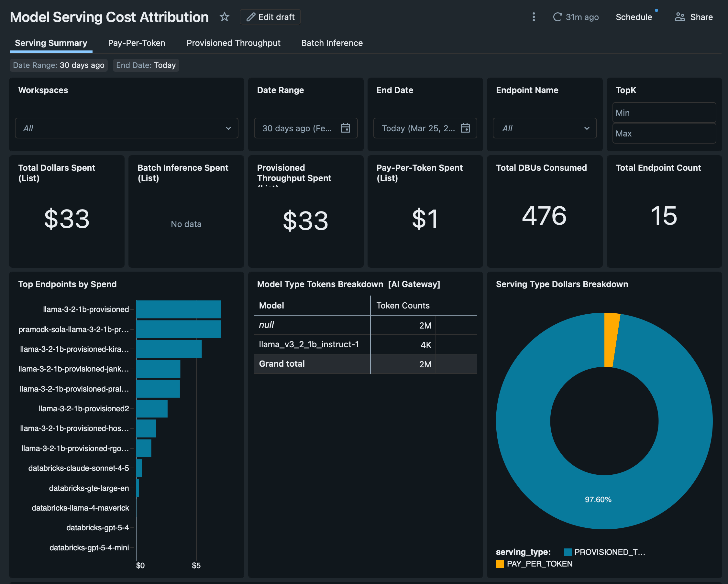Click the End Date: Today filter chip
The width and height of the screenshot is (728, 584).
tap(146, 65)
